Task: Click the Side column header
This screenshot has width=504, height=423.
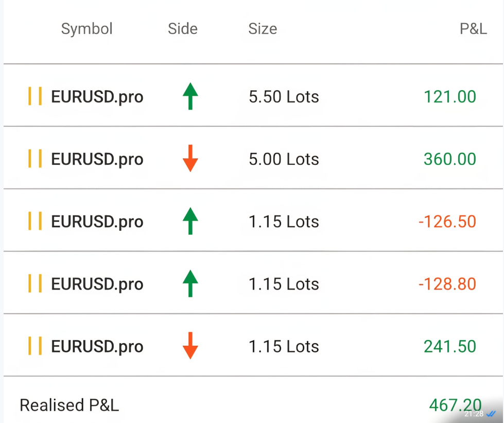Action: tap(183, 29)
